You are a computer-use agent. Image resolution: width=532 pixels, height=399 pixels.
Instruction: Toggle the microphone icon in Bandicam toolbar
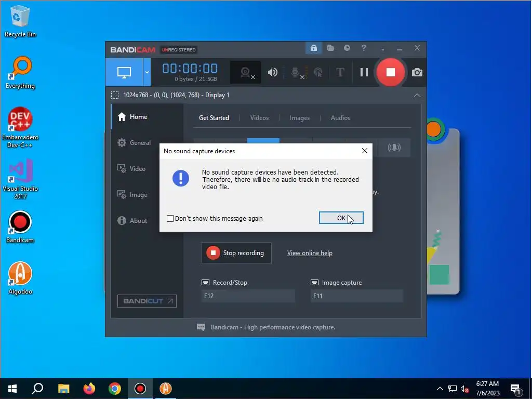pos(296,72)
